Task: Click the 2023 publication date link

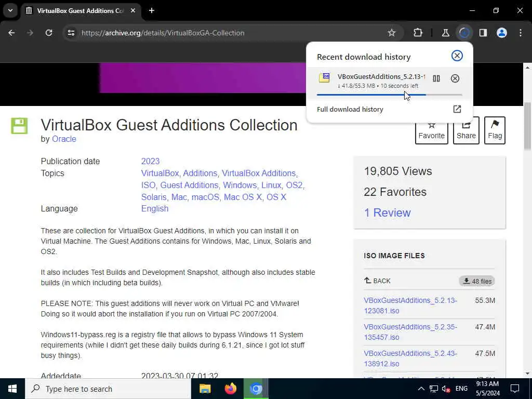Action: (150, 161)
